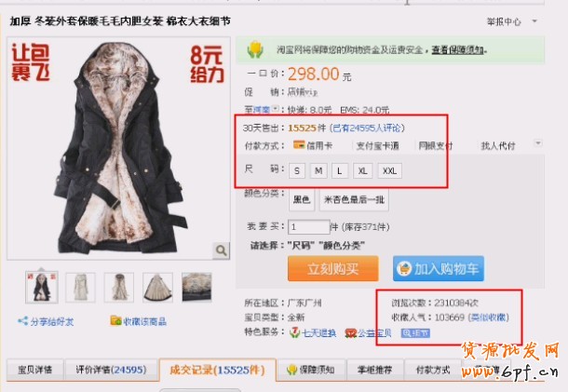The width and height of the screenshot is (568, 392).
Task: Choose the black color option
Action: click(x=302, y=199)
